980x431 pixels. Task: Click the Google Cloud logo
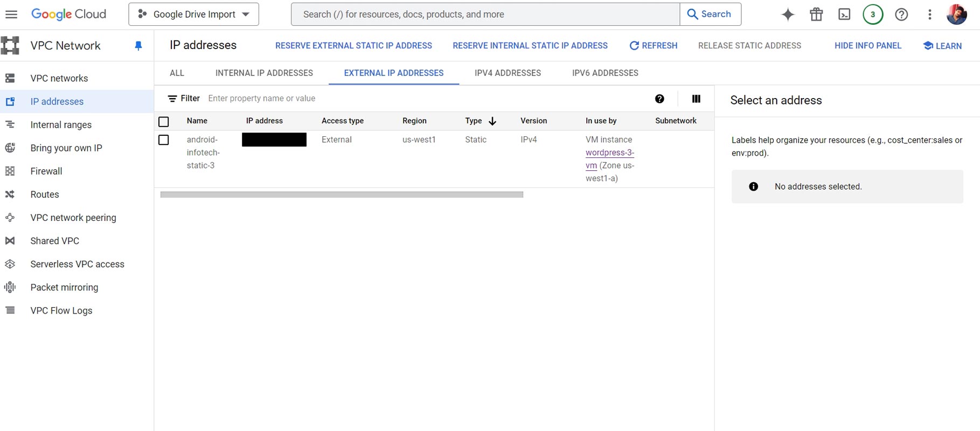coord(68,15)
